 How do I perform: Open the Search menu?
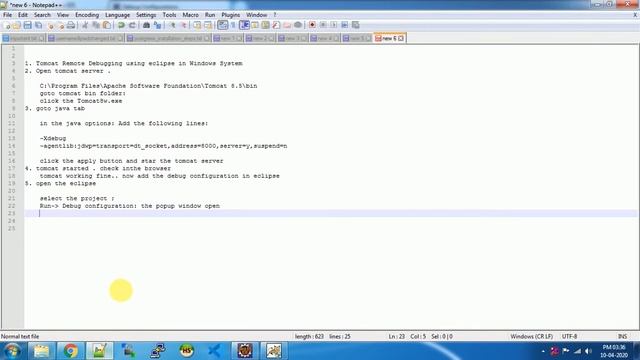point(42,15)
